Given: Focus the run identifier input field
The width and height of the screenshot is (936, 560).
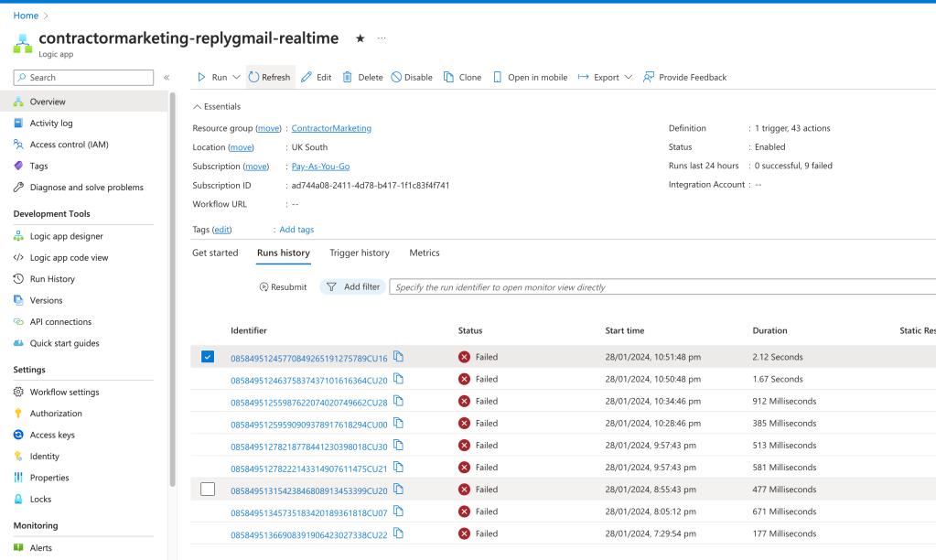Looking at the screenshot, I should (662, 287).
